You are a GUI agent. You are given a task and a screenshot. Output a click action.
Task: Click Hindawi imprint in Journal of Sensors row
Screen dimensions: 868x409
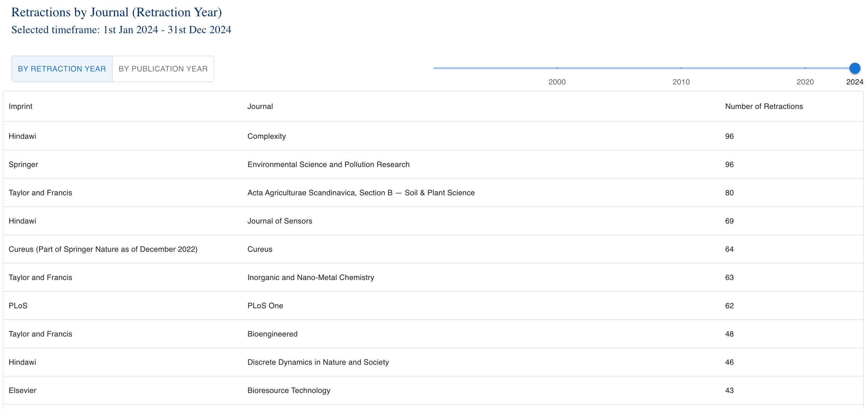tap(22, 221)
